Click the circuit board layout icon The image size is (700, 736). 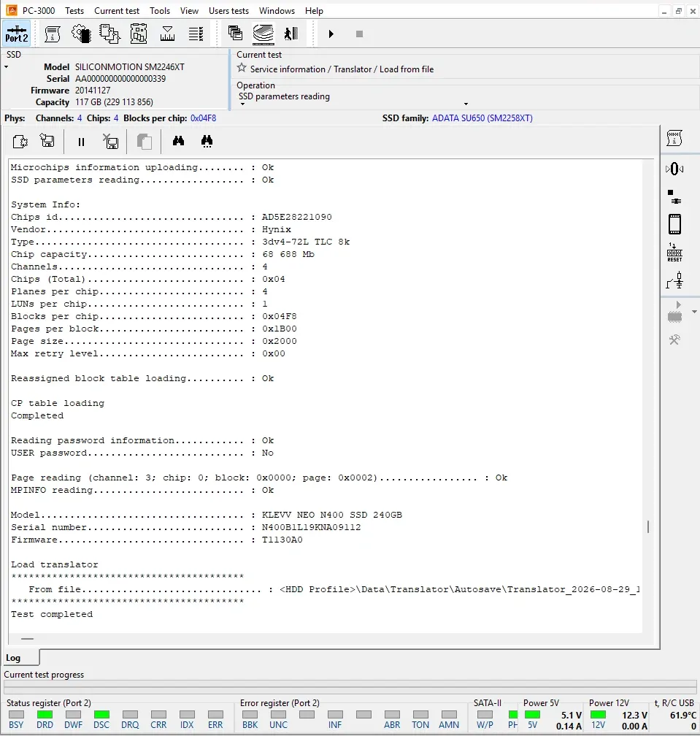[139, 34]
